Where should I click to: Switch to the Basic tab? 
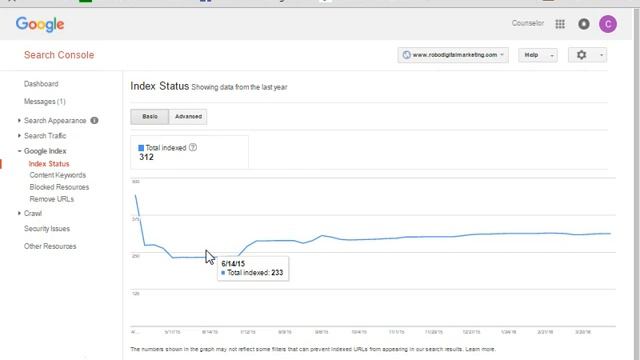150,117
